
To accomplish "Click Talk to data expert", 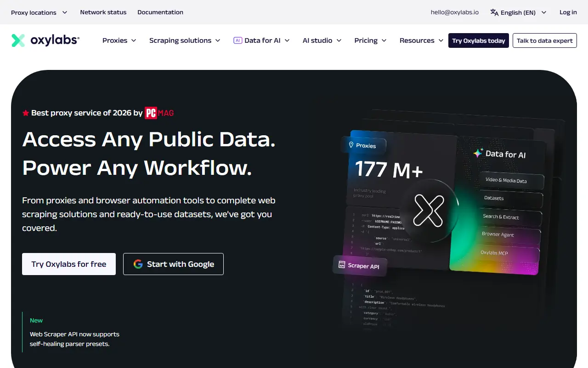I will click(x=544, y=40).
